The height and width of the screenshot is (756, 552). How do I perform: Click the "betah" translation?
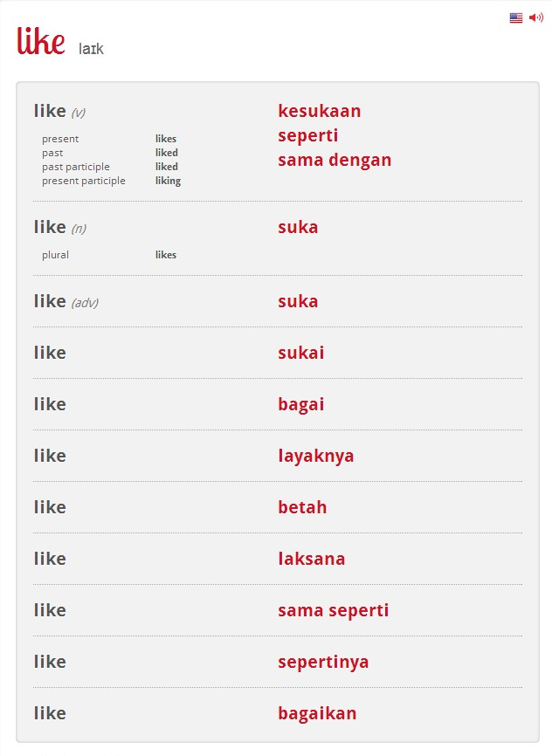tap(302, 507)
